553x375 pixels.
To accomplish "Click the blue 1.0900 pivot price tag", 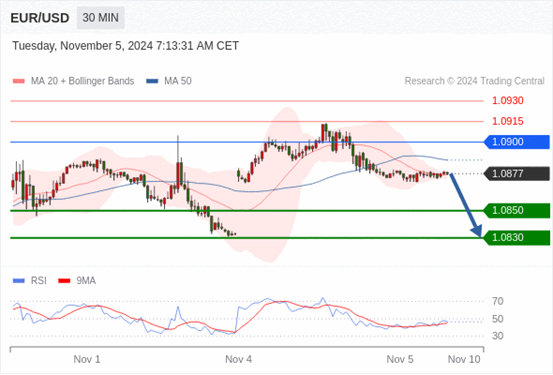I will tap(517, 142).
